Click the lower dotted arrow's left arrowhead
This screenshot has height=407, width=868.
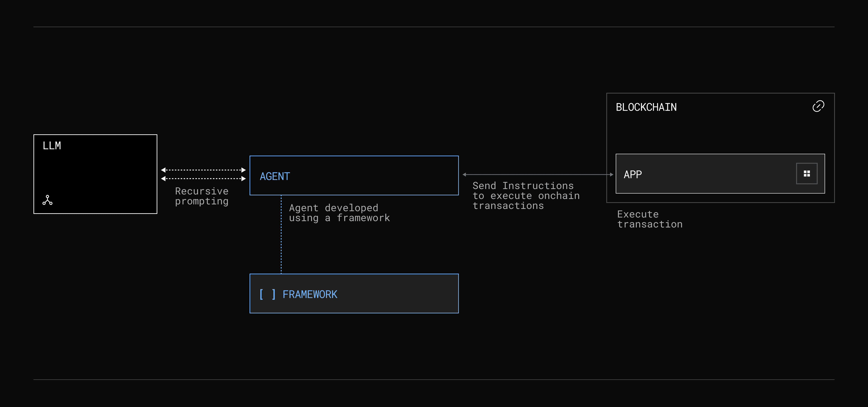(x=163, y=179)
